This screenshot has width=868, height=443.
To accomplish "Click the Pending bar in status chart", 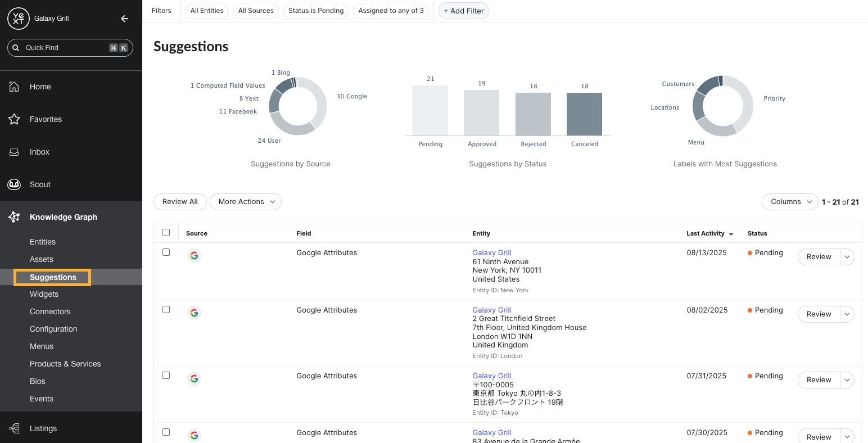I will (430, 110).
